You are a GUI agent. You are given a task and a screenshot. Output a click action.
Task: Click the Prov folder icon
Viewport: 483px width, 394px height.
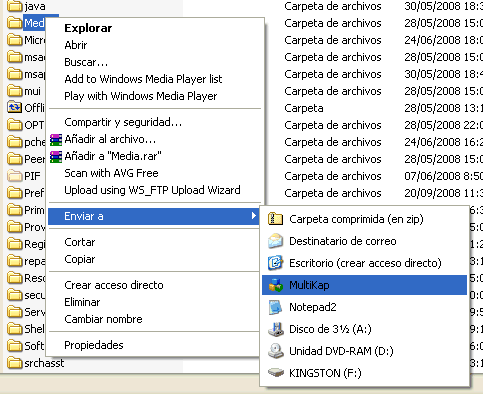pos(14,227)
